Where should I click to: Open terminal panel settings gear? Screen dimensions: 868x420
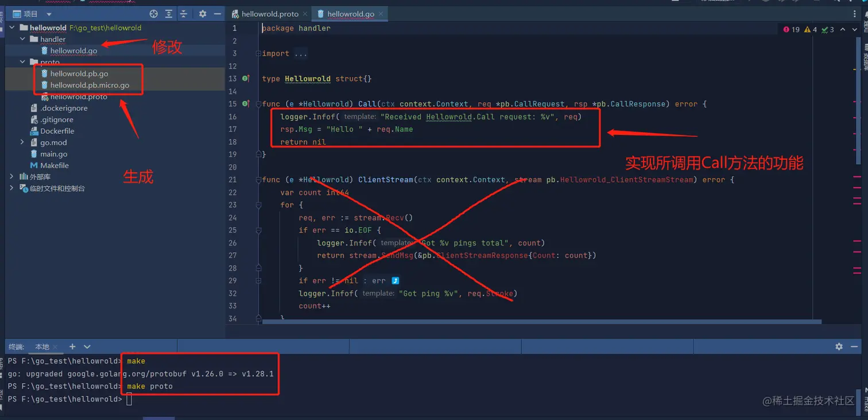click(839, 346)
